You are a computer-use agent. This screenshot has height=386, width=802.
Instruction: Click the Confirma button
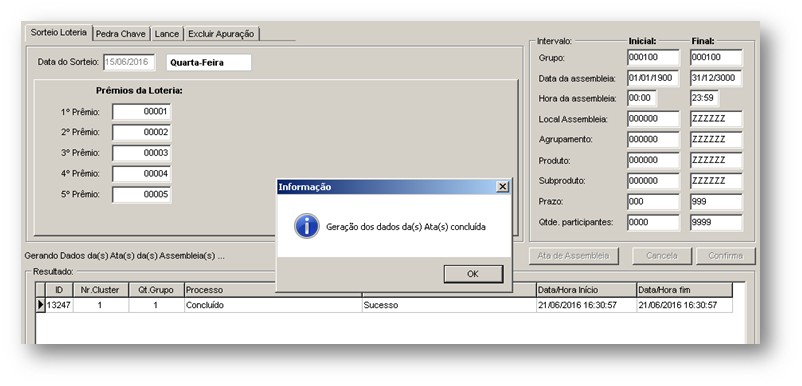tap(725, 256)
